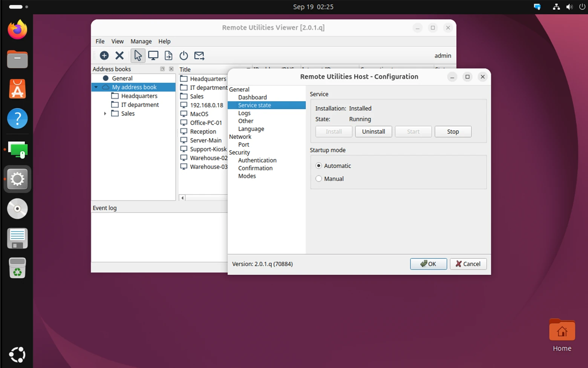The height and width of the screenshot is (368, 588).
Task: Click the clock in top bar
Action: 313,7
